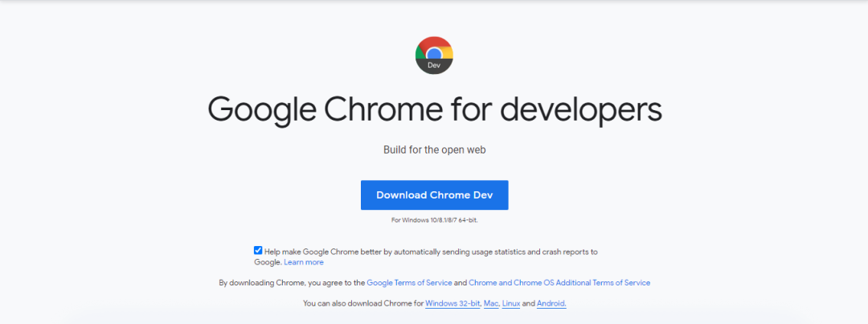Open Chrome and Chrome OS Additional Terms link
This screenshot has height=324, width=868.
pyautogui.click(x=559, y=282)
